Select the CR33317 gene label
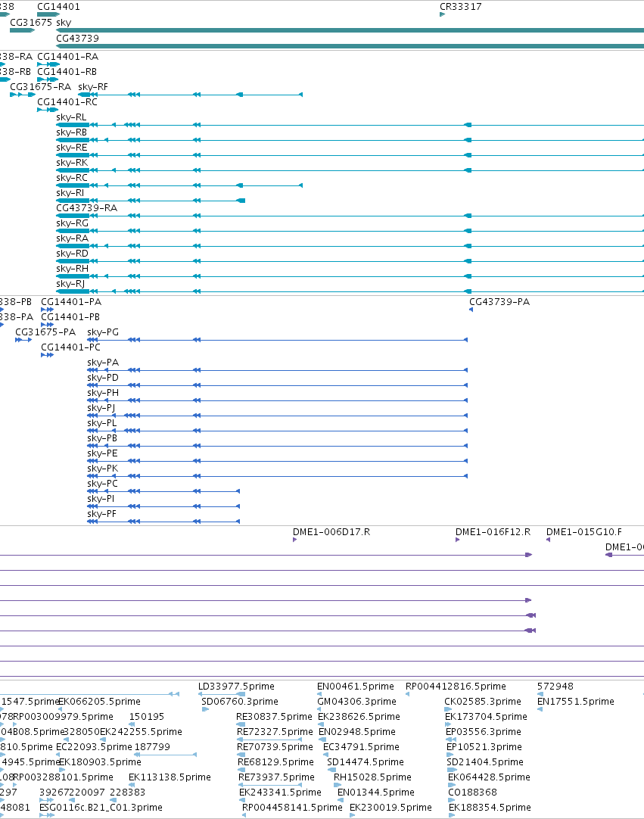 [x=461, y=7]
